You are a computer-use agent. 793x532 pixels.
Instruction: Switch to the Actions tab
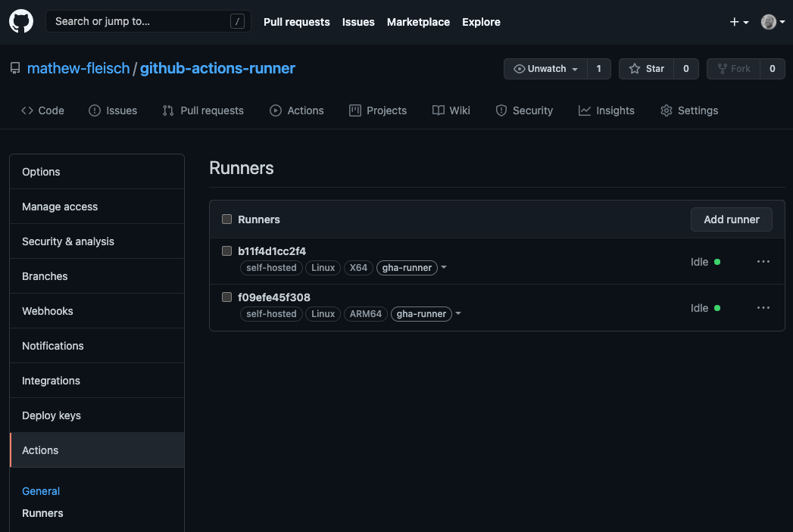click(296, 110)
